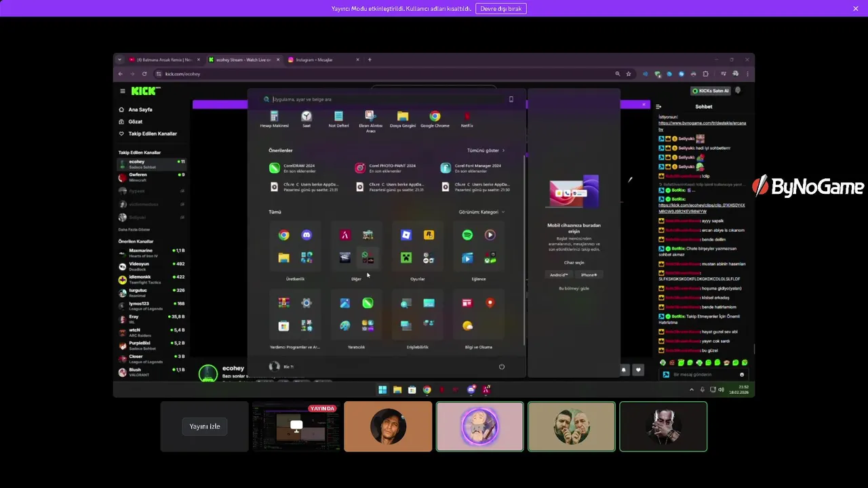Click Discord icon in Üretkenlik group
Viewport: 868px width, 488px height.
point(307,235)
